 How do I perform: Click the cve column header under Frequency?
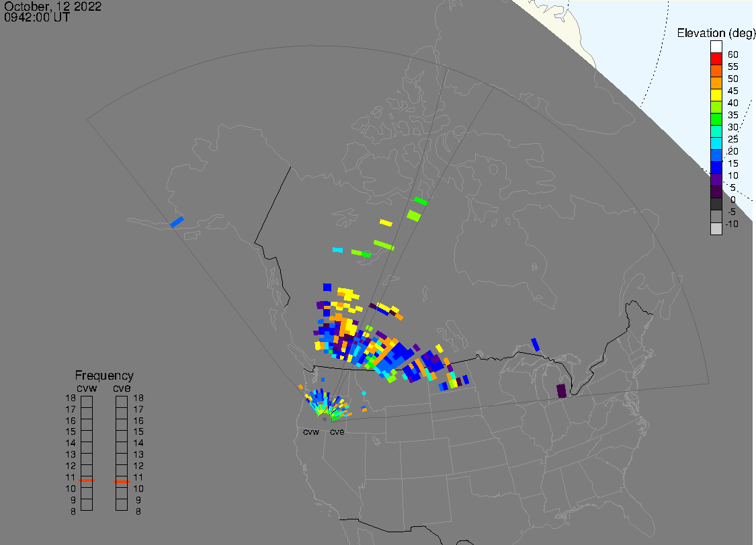(122, 387)
